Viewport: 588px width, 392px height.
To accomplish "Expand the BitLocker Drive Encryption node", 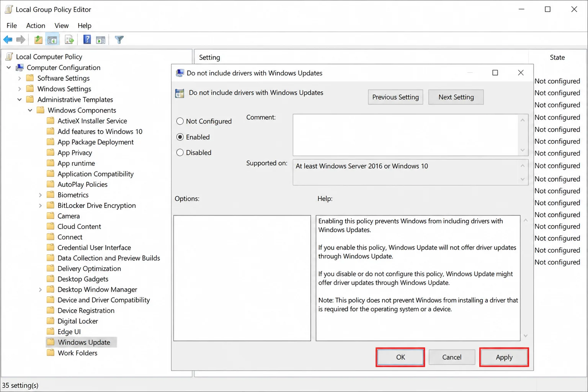I will pyautogui.click(x=40, y=206).
